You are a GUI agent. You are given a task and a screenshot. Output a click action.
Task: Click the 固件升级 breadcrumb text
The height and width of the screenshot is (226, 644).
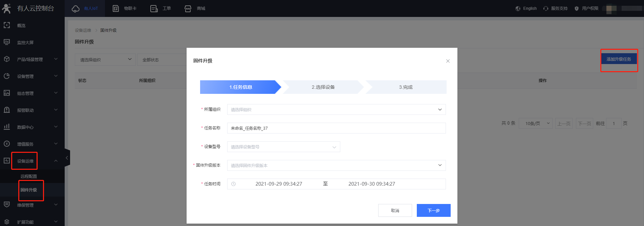(108, 30)
